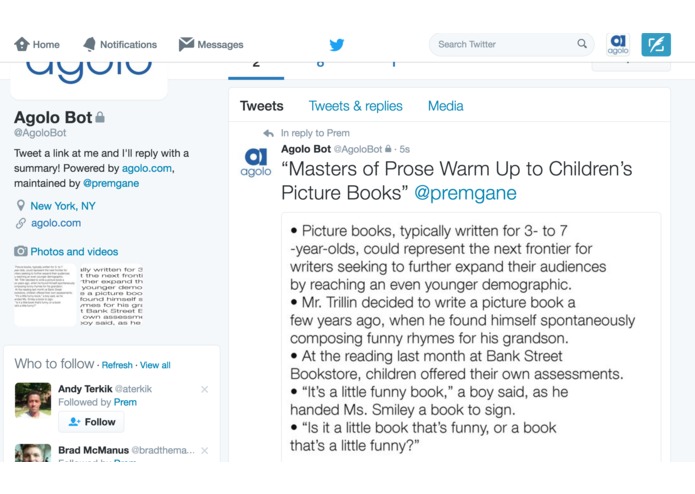Image resolution: width=695 pixels, height=494 pixels.
Task: Click the agolo avatar beside the tweet
Action: pos(256,162)
